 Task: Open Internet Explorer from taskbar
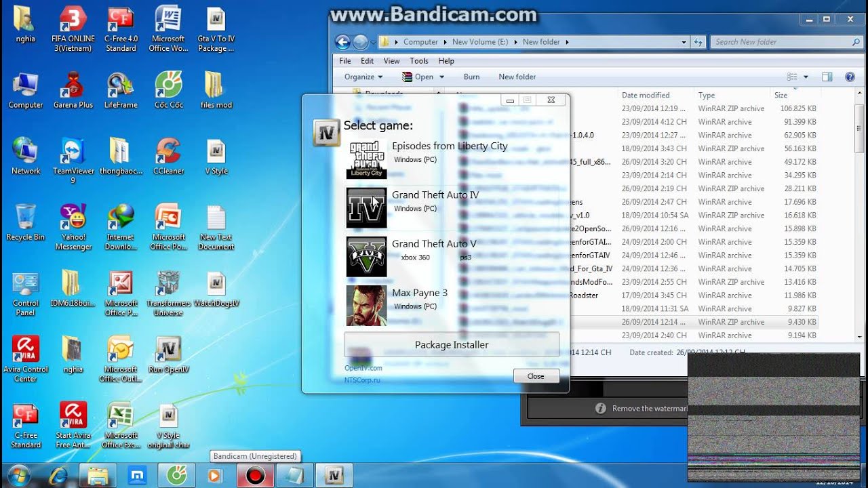(x=58, y=476)
